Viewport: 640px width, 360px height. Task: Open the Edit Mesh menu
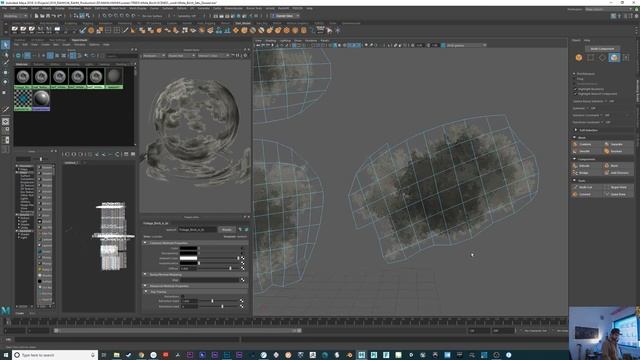[101, 8]
